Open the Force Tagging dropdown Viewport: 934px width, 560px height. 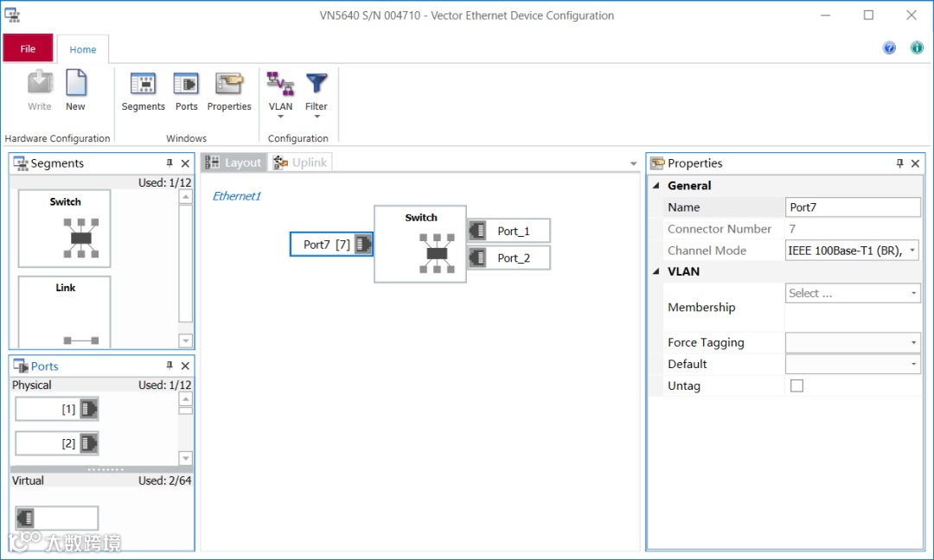(853, 342)
